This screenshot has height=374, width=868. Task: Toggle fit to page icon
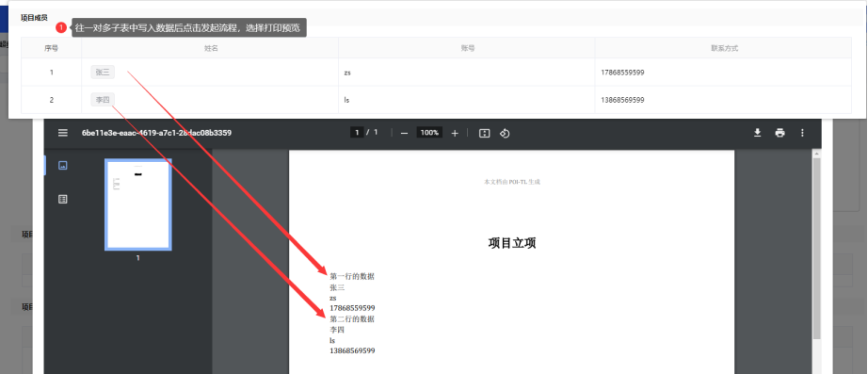[485, 133]
